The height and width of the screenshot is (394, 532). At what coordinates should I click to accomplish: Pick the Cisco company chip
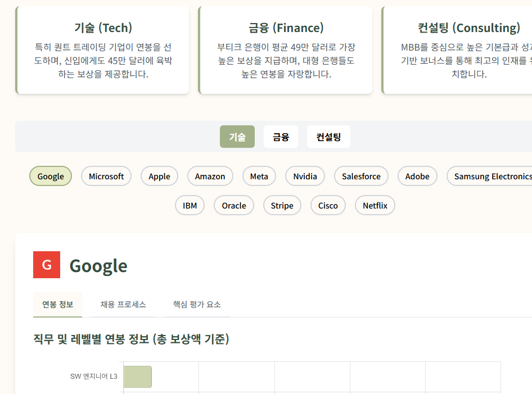328,205
